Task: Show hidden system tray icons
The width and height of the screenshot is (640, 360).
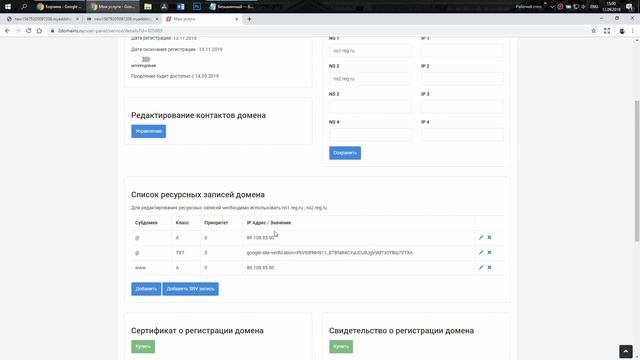Action: [552, 7]
